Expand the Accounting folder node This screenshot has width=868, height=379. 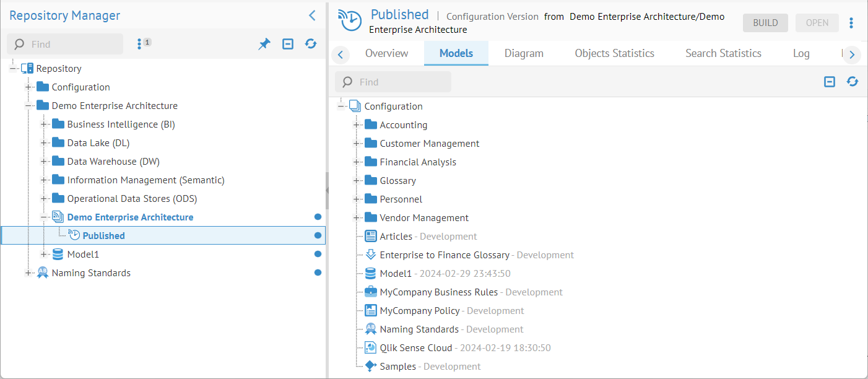(x=357, y=125)
